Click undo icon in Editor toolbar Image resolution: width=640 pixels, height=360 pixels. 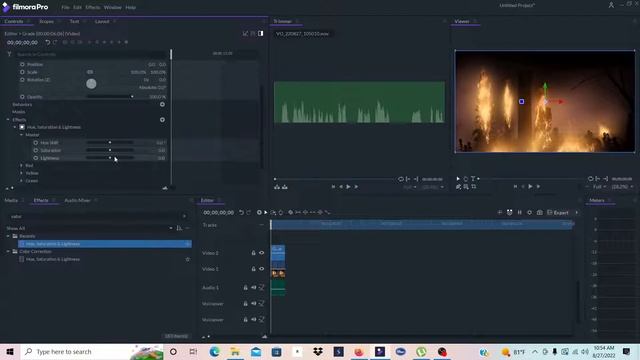(241, 212)
